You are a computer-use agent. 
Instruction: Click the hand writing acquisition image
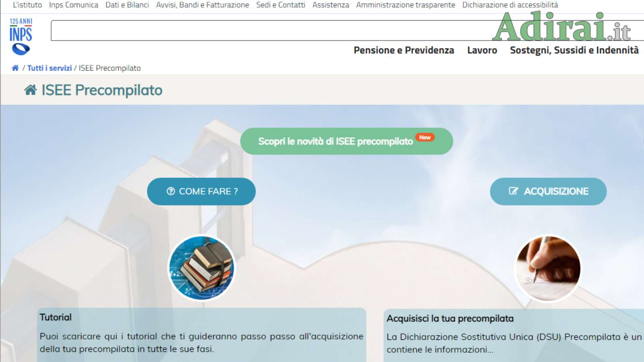coord(548,269)
